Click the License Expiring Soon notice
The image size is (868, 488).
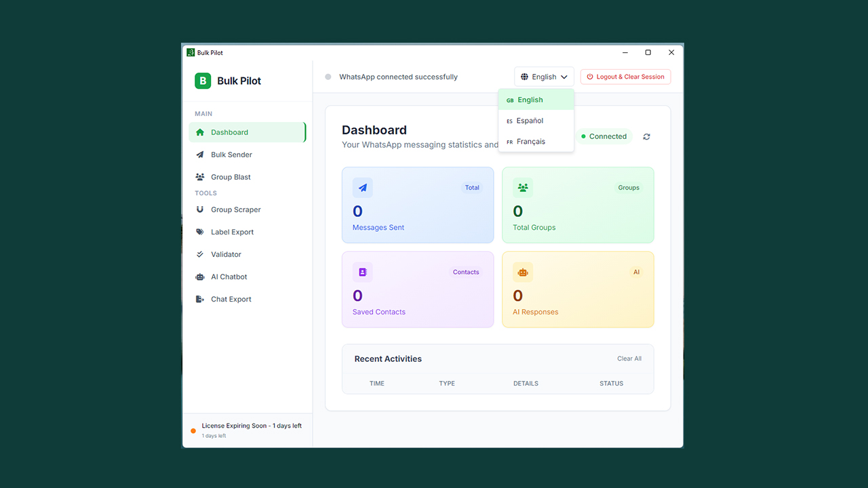point(247,430)
